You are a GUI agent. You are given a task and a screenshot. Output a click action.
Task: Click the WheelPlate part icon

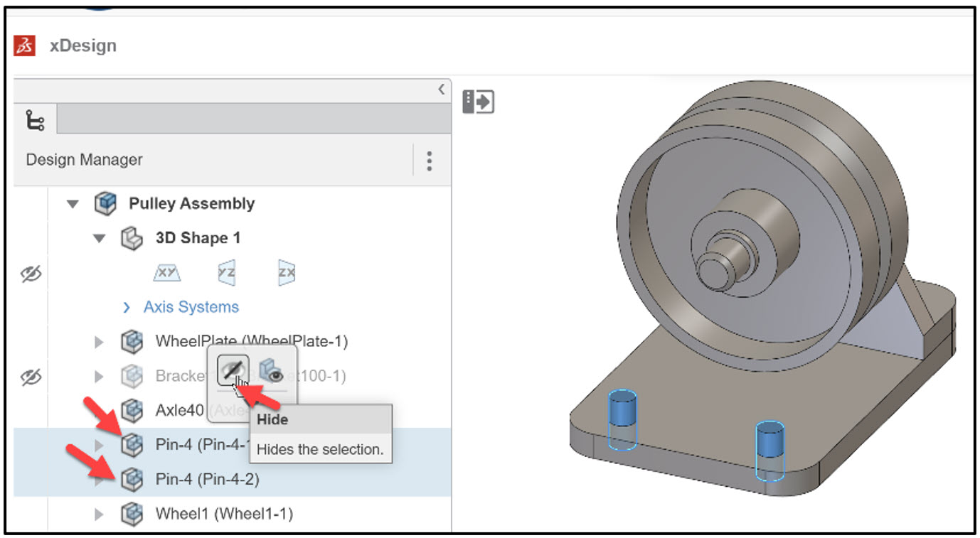(132, 341)
